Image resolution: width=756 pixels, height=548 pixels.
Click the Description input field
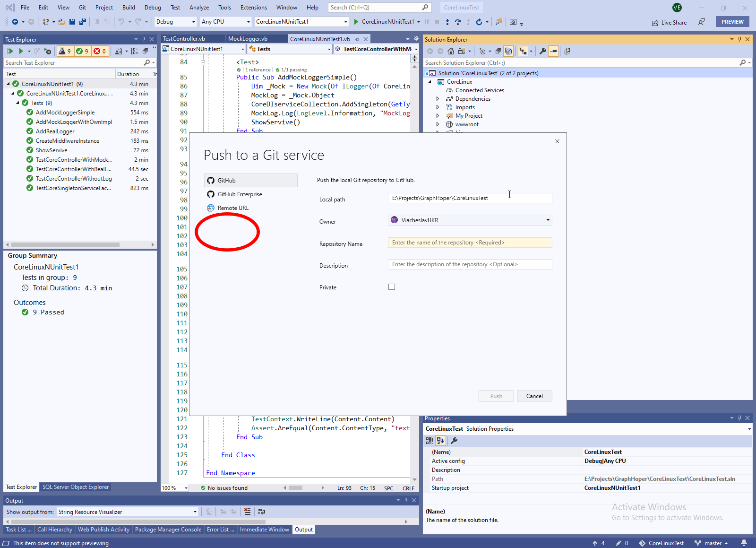pos(470,264)
